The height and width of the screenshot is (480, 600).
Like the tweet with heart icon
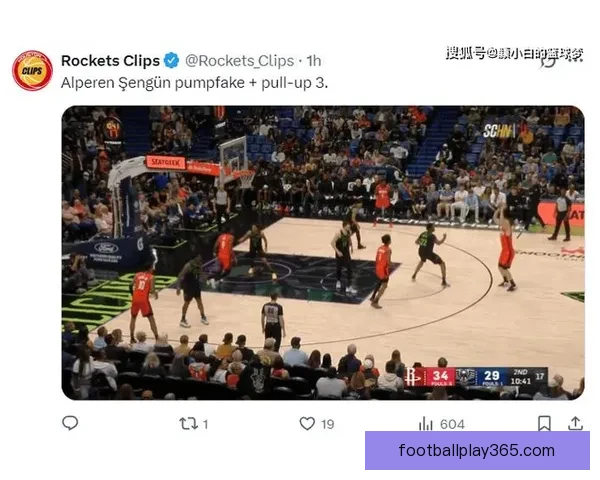(x=307, y=424)
